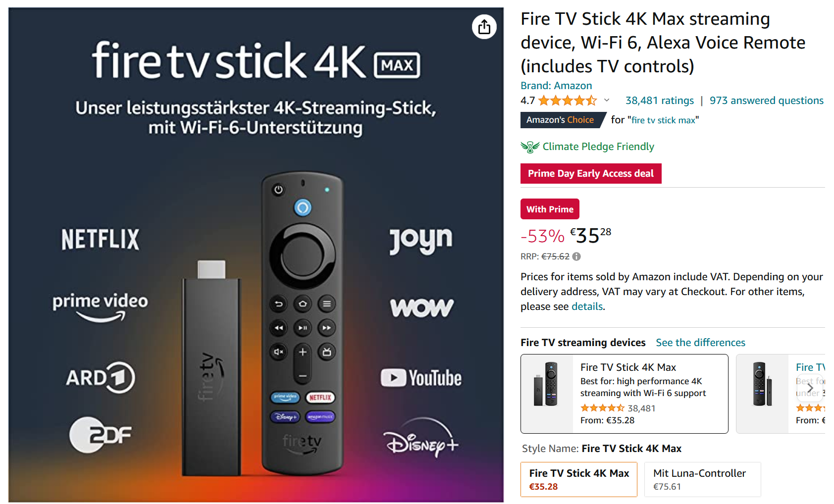Image resolution: width=834 pixels, height=504 pixels.
Task: Click the RRP info icon
Action: click(x=576, y=256)
